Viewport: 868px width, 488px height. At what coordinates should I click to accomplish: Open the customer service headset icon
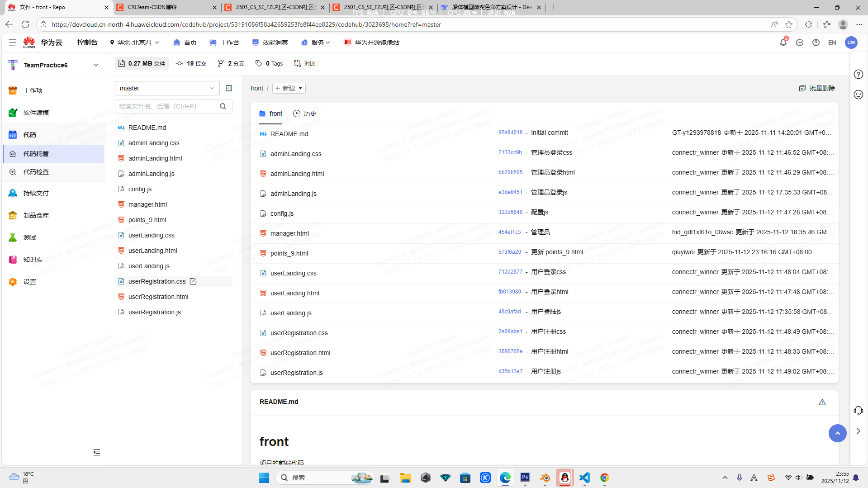[858, 410]
